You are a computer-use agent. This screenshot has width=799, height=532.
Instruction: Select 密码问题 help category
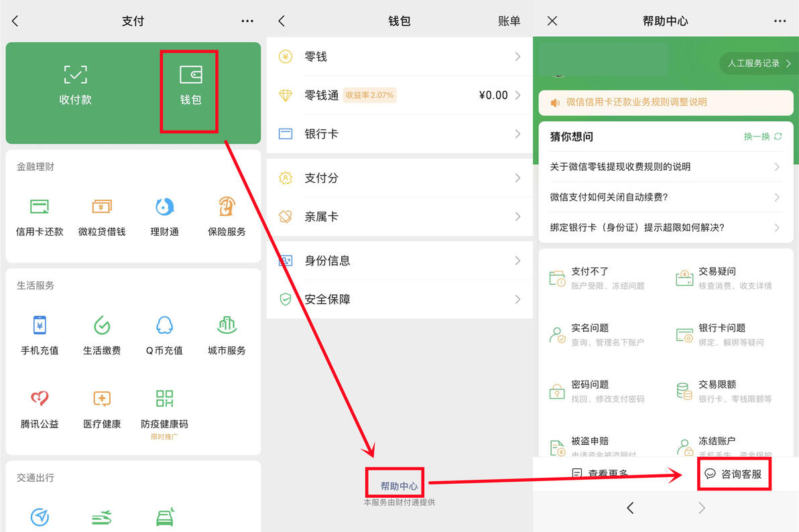(x=597, y=391)
